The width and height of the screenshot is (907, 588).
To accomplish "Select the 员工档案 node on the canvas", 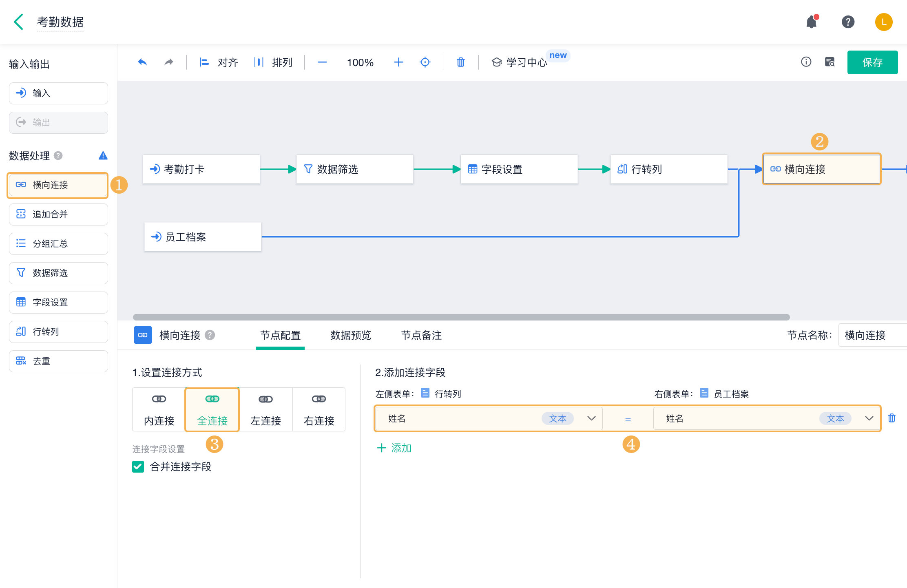I will point(203,237).
